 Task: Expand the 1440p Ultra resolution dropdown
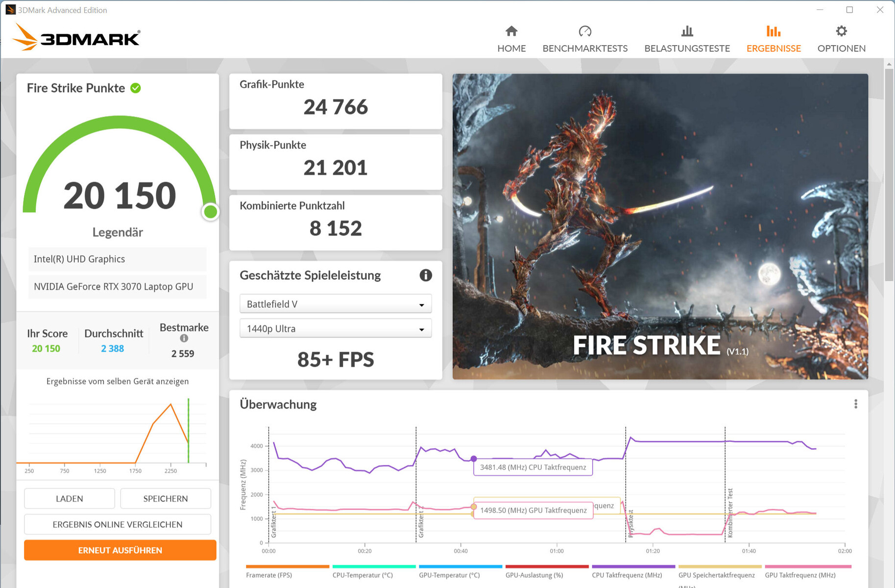coord(336,329)
